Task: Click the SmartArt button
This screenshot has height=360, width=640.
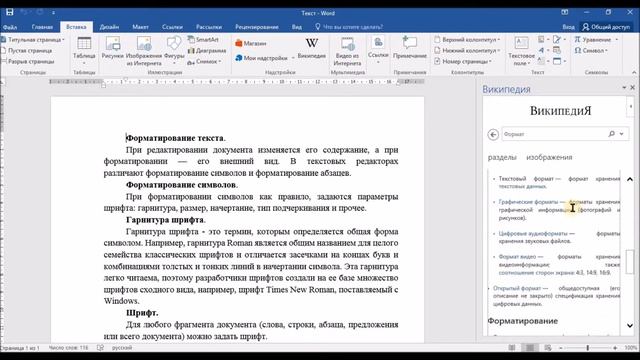Action: (203, 40)
